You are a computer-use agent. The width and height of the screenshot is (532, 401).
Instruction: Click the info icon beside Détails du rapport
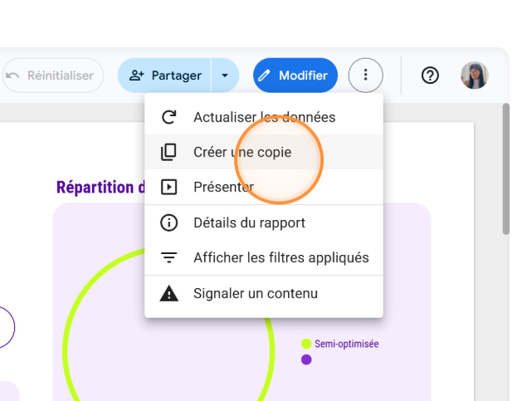(x=168, y=223)
